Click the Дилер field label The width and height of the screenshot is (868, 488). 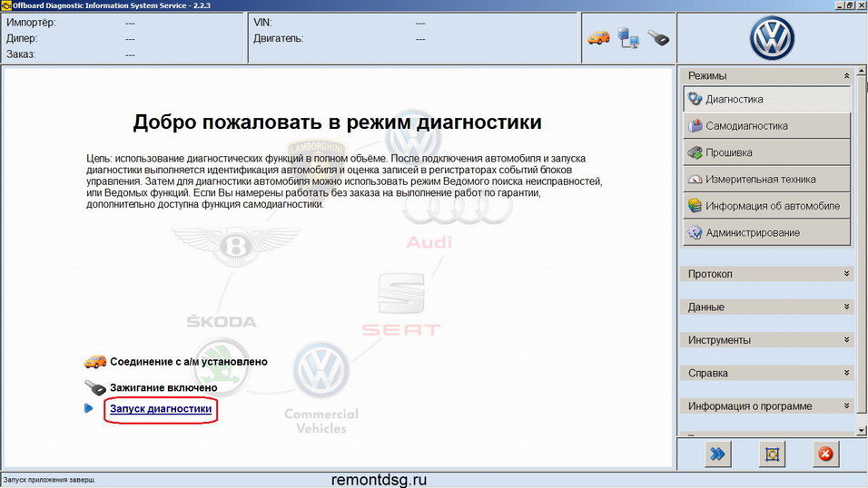click(22, 39)
